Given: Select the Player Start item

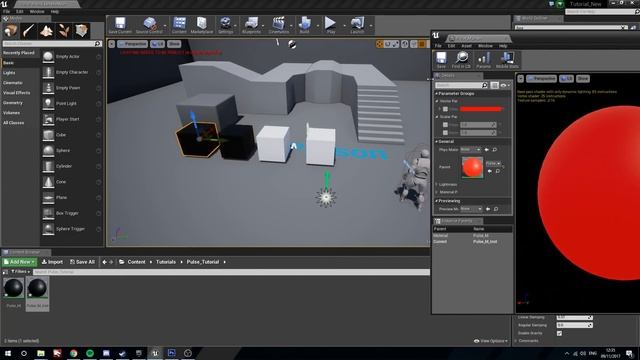Looking at the screenshot, I should pos(71,119).
